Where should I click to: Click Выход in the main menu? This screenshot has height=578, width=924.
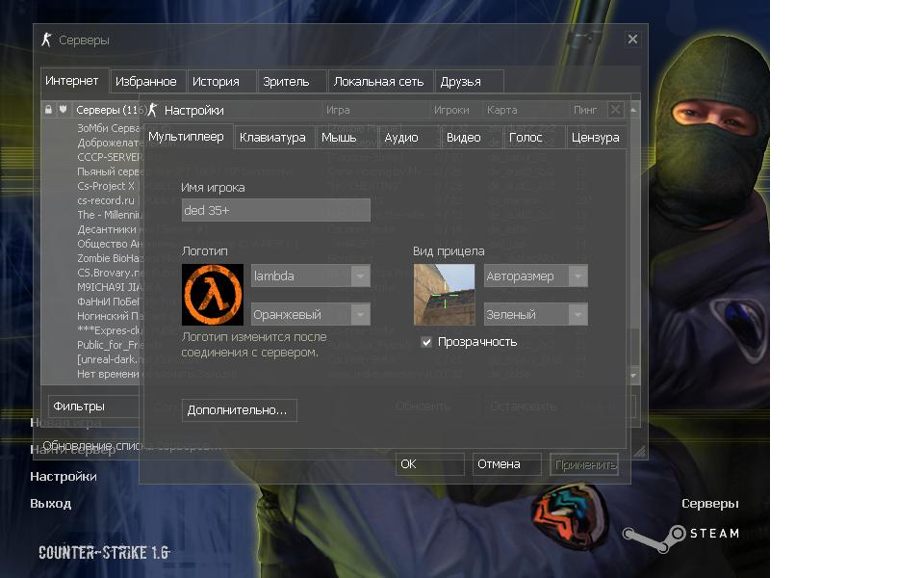pyautogui.click(x=51, y=504)
